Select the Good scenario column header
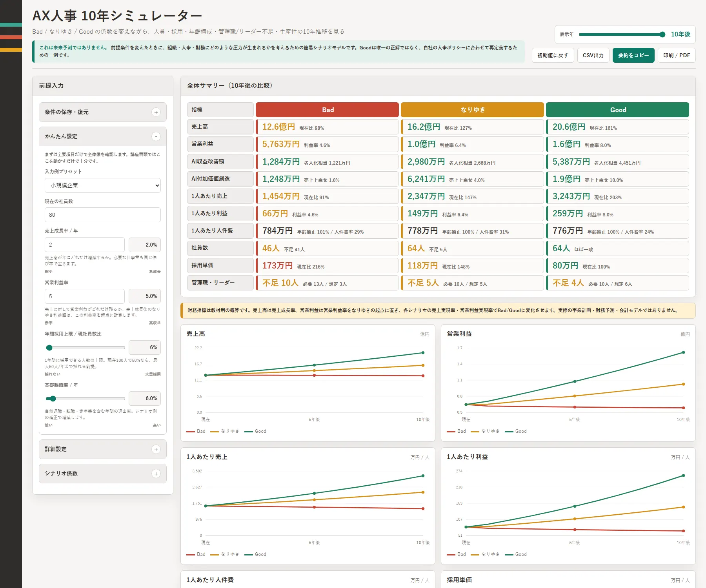 [618, 110]
